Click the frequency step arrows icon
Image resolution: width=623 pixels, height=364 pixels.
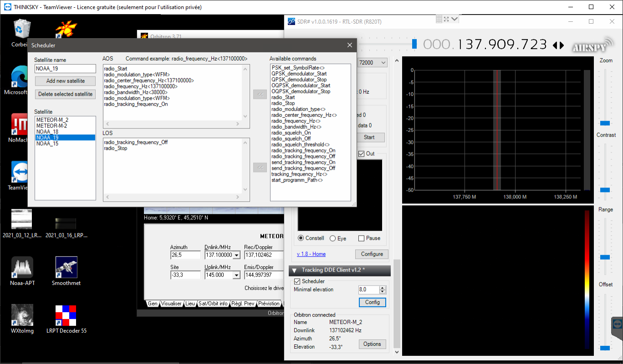tap(558, 45)
